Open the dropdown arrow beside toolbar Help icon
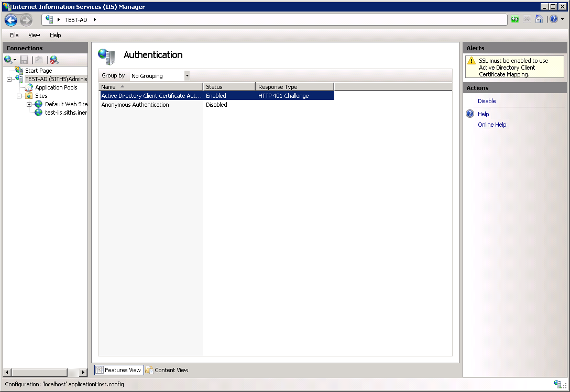 (562, 19)
